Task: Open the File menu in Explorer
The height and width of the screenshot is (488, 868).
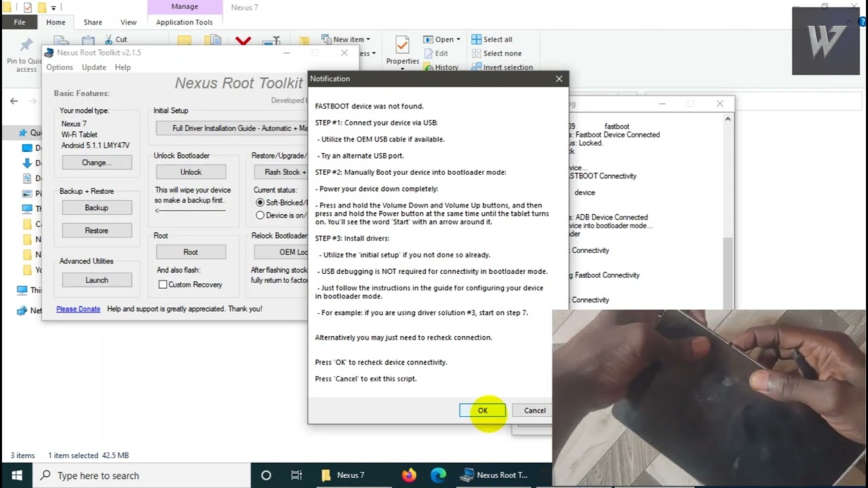Action: [20, 22]
